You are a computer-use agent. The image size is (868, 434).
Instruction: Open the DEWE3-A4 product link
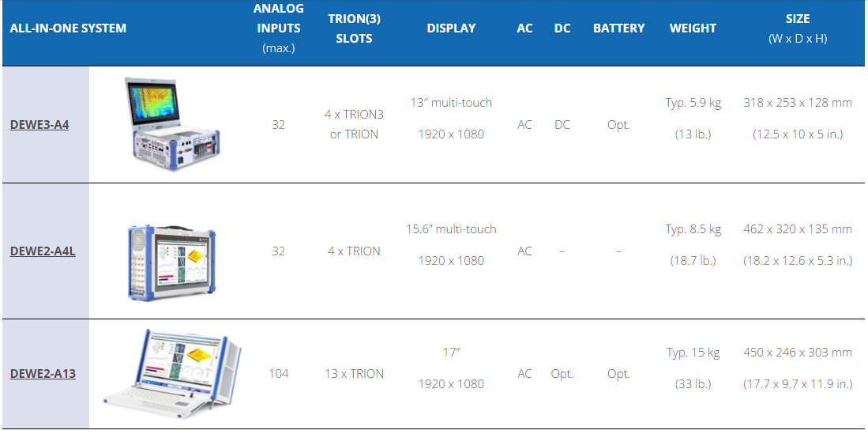point(39,125)
